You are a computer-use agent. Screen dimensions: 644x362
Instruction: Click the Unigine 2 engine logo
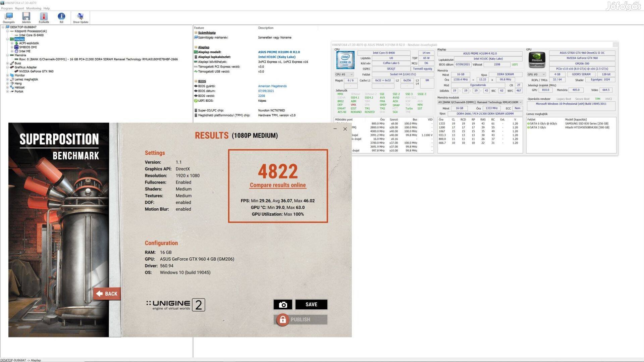(x=175, y=305)
